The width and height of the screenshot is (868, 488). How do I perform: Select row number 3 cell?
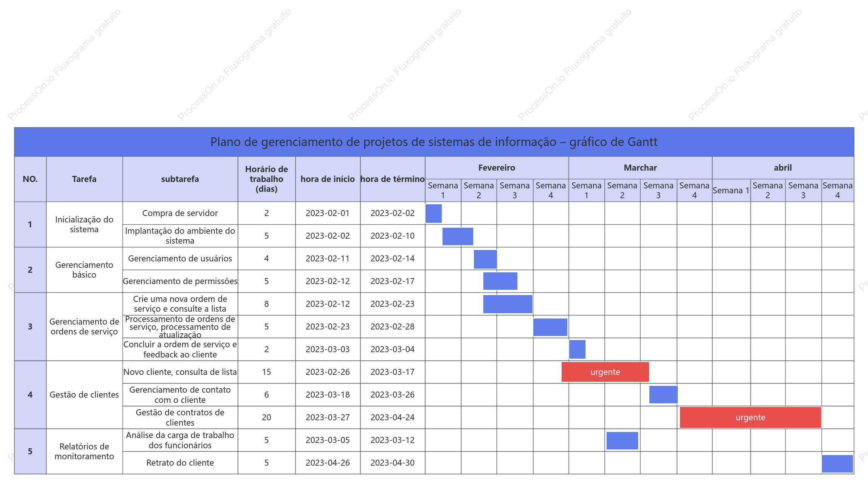30,326
